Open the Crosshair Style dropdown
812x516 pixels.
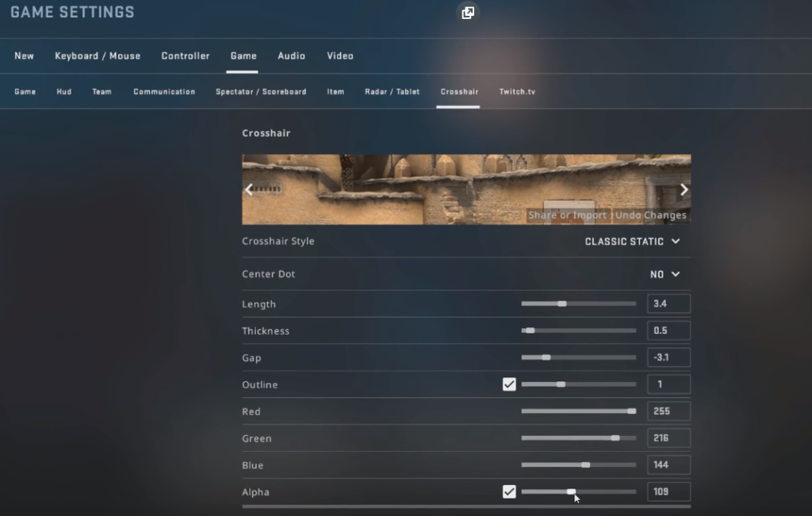(632, 241)
